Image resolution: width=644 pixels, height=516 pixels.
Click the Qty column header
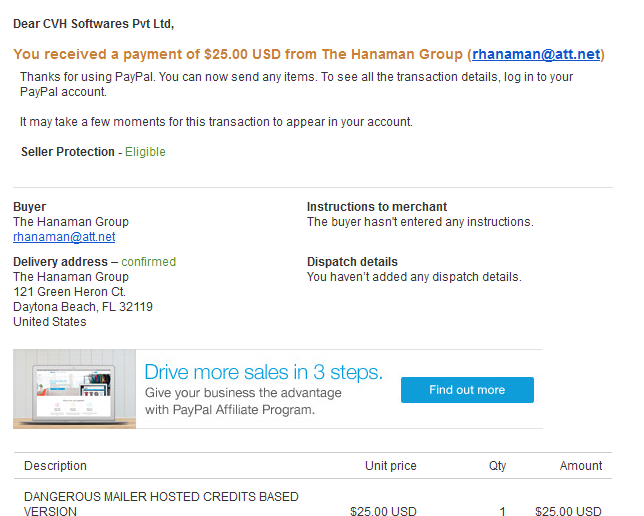tap(497, 466)
